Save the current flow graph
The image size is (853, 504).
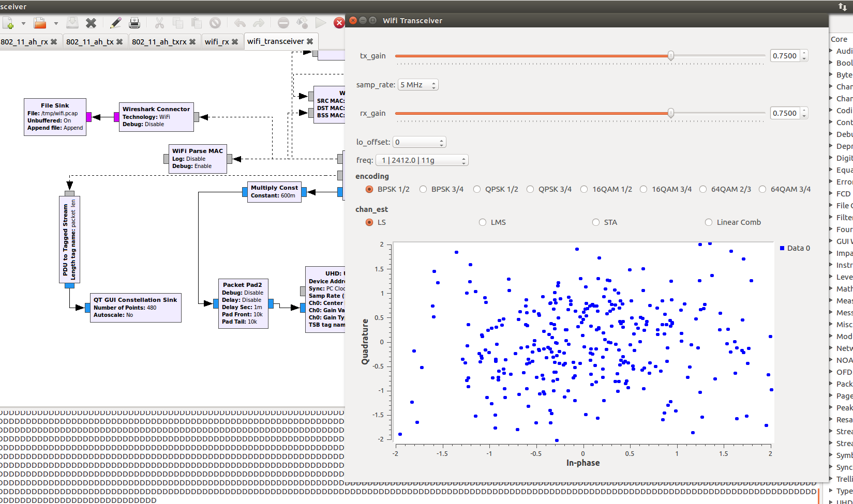tap(71, 22)
